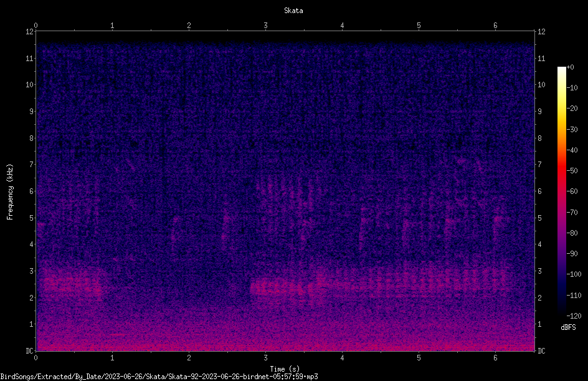The height and width of the screenshot is (381, 588).
Task: Click the "DC" label on the left frequency axis
Action: pos(29,351)
